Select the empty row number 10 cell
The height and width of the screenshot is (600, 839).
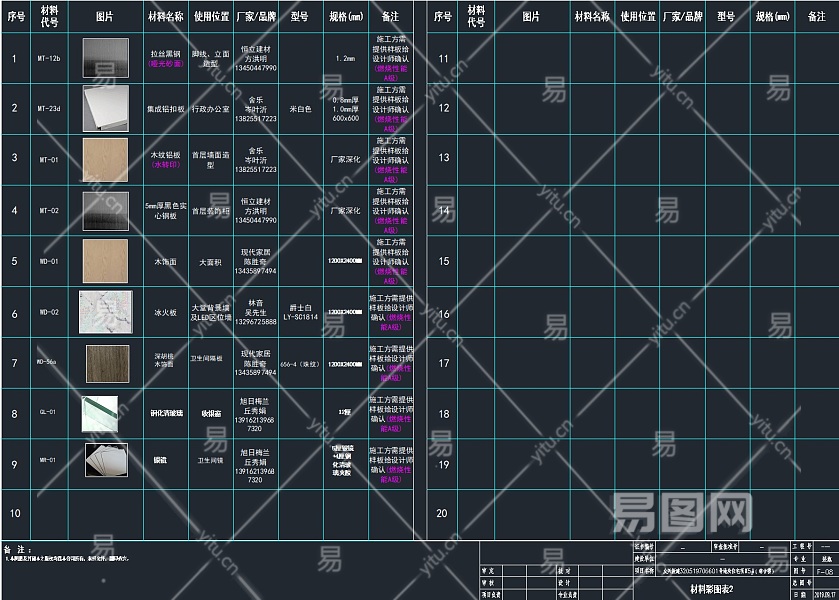(15, 513)
